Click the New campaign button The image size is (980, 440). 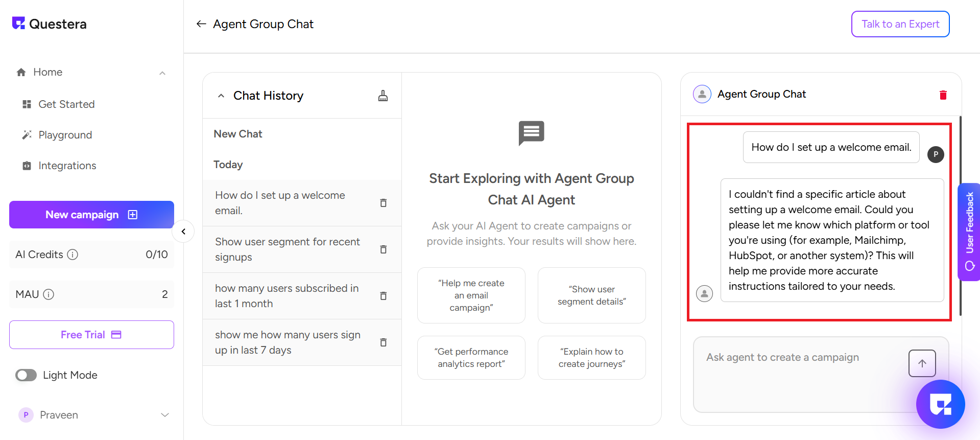(x=91, y=215)
